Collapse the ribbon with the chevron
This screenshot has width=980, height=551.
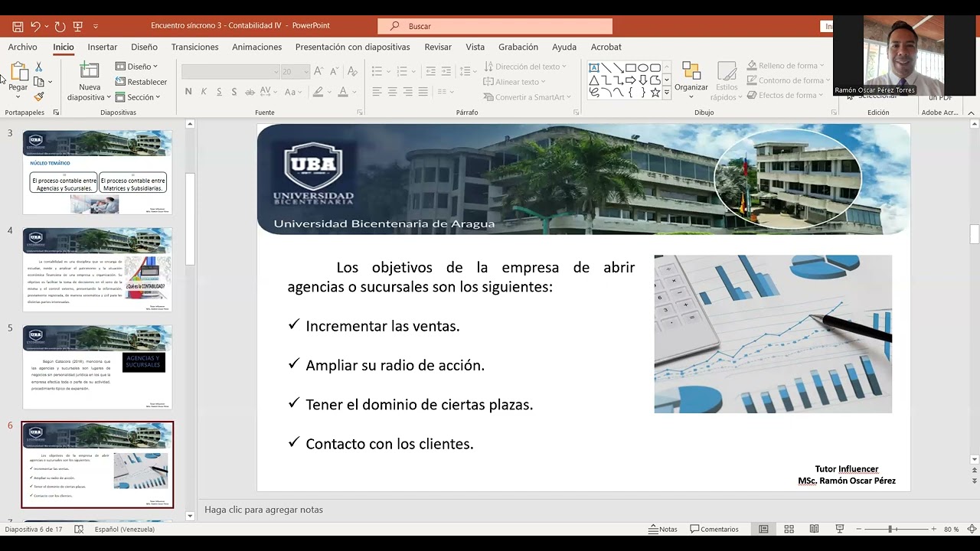click(x=972, y=112)
